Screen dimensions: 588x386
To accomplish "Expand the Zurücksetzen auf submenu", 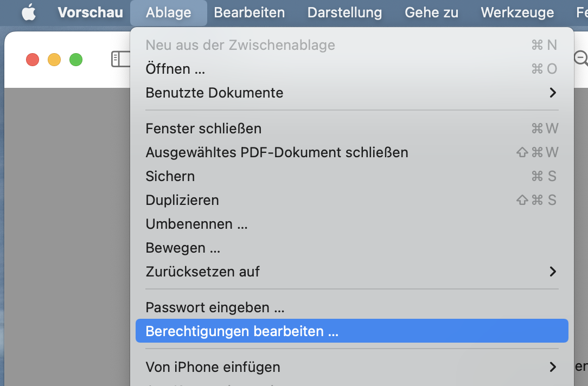I will pos(202,271).
